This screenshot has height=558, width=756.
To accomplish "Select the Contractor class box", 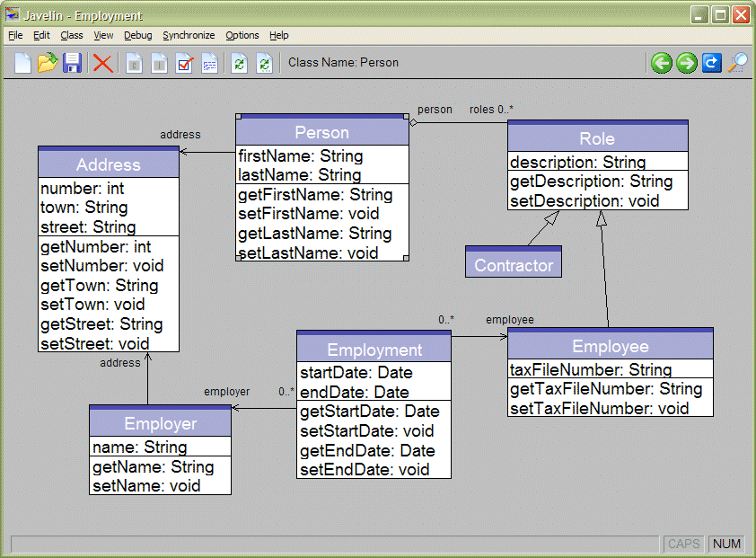I will pos(514,265).
